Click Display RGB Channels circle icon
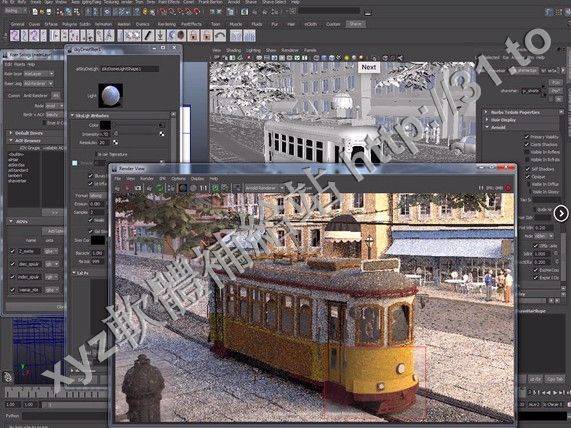571x428 pixels. click(183, 188)
